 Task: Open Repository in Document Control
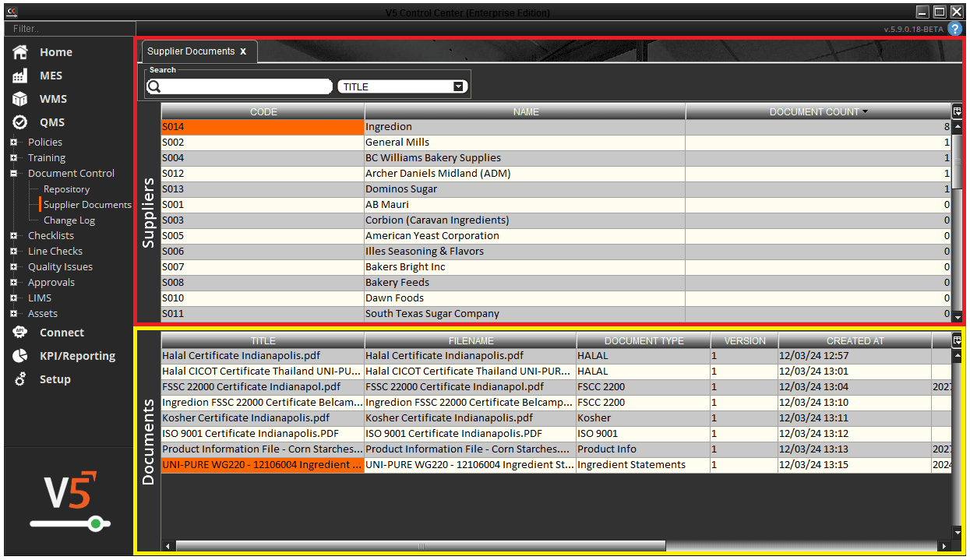click(66, 189)
